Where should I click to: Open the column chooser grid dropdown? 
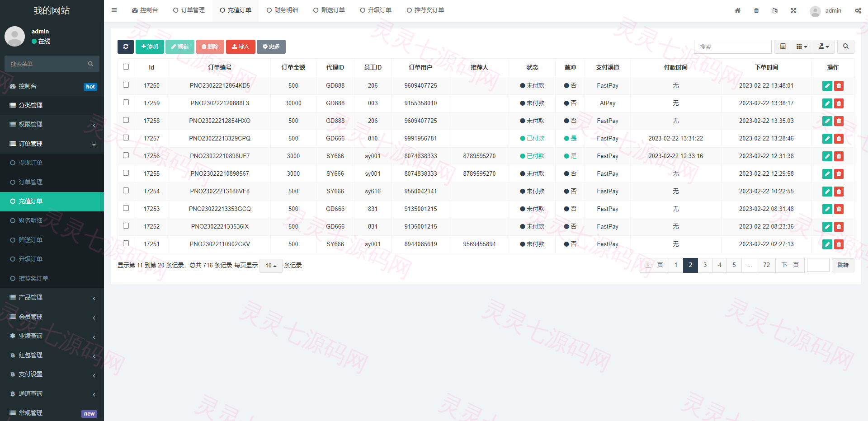tap(802, 47)
